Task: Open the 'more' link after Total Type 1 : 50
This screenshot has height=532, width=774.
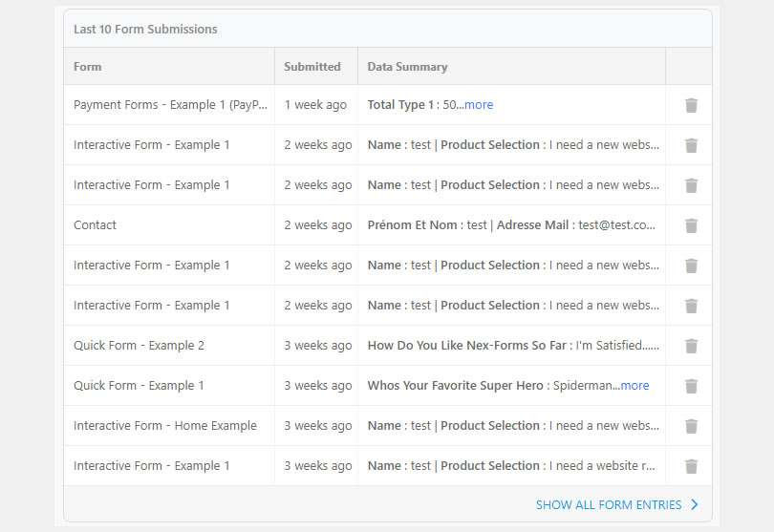Action: [479, 105]
